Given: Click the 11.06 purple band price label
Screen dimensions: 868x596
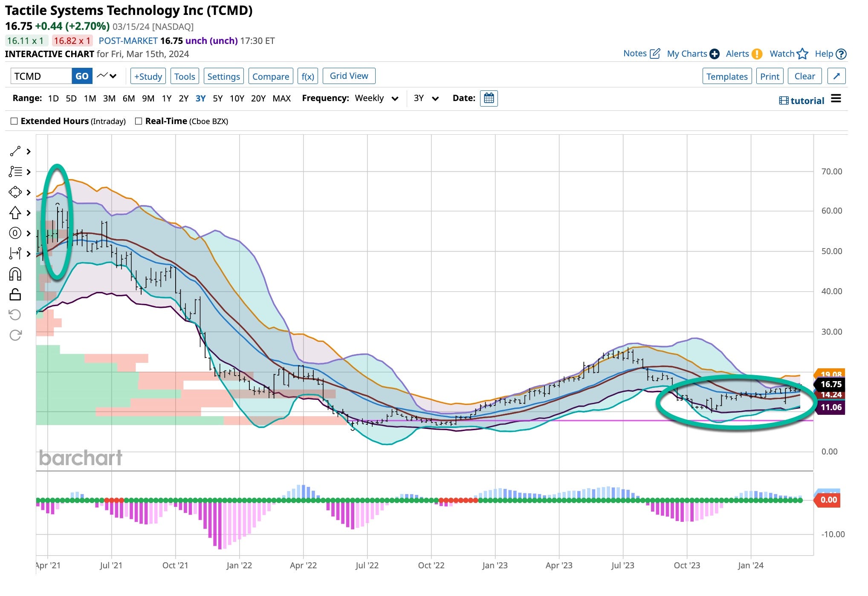Looking at the screenshot, I should coord(830,407).
